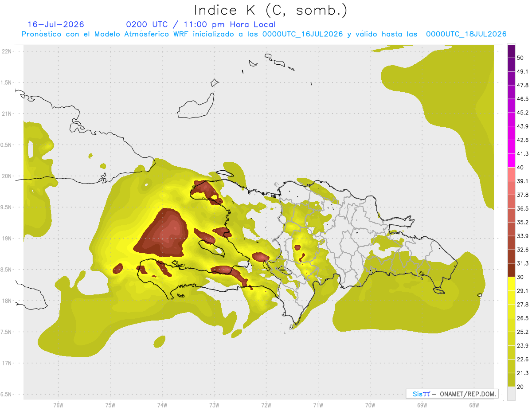Click the legend value '45.2'
The image size is (532, 411).
coord(523,113)
